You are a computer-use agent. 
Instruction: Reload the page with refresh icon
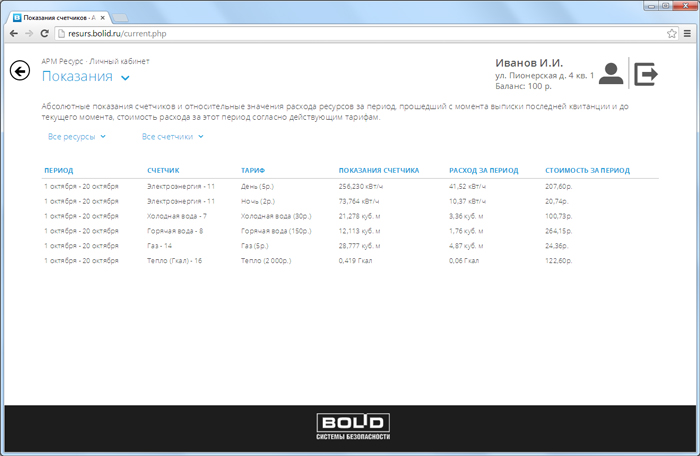point(45,33)
